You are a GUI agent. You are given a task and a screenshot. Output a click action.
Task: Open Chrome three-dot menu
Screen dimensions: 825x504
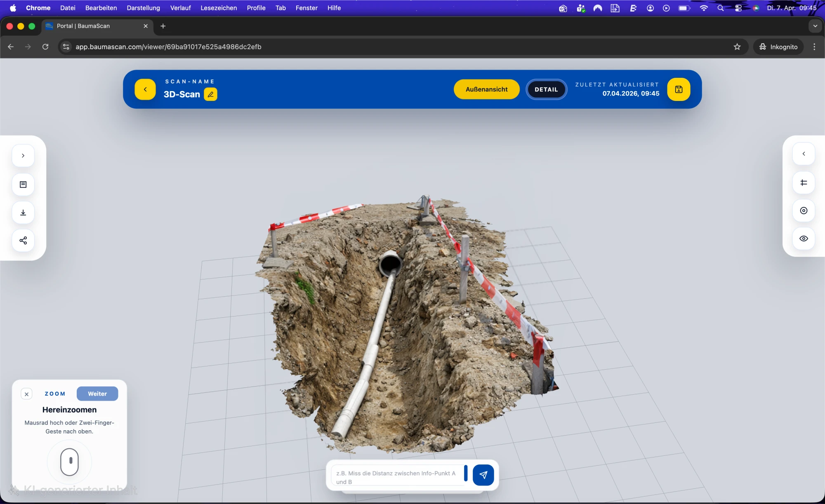[x=814, y=47]
